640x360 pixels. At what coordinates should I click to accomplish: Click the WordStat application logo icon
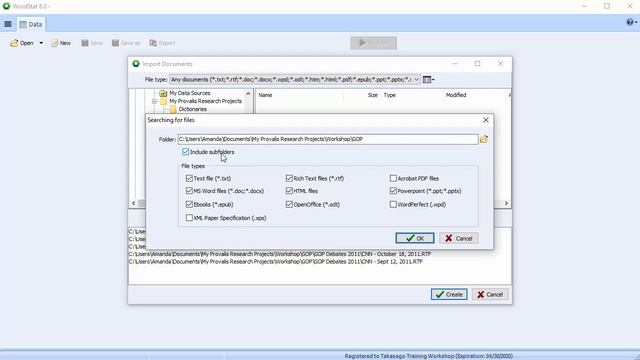pos(6,6)
